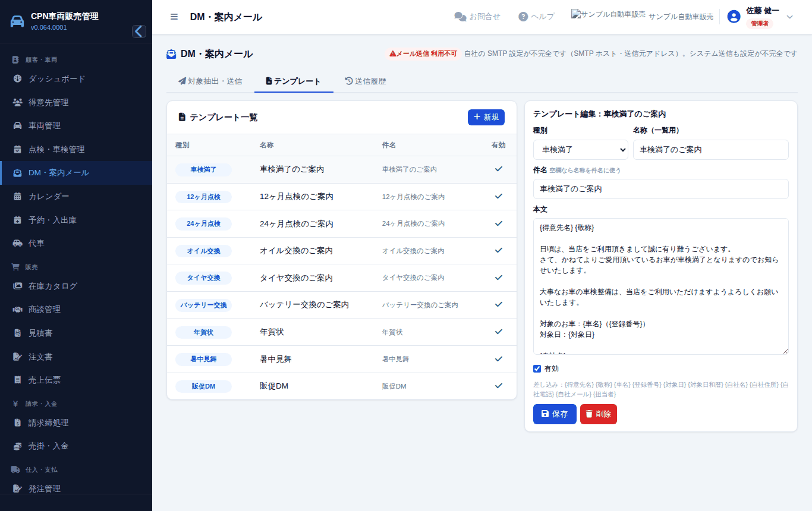Screen dimensions: 812x511
Task: Click the 新規 button
Action: (x=486, y=117)
